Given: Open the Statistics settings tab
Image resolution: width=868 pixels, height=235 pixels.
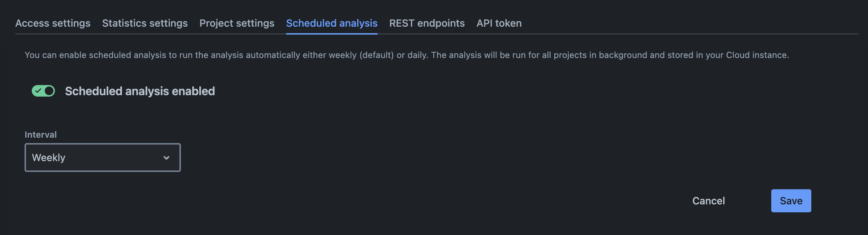Looking at the screenshot, I should tap(145, 23).
